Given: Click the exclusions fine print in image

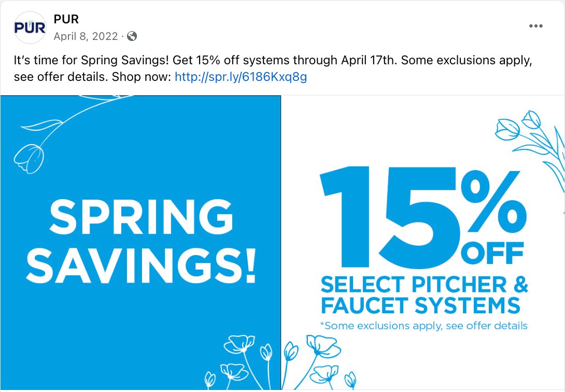Looking at the screenshot, I should (x=423, y=326).
